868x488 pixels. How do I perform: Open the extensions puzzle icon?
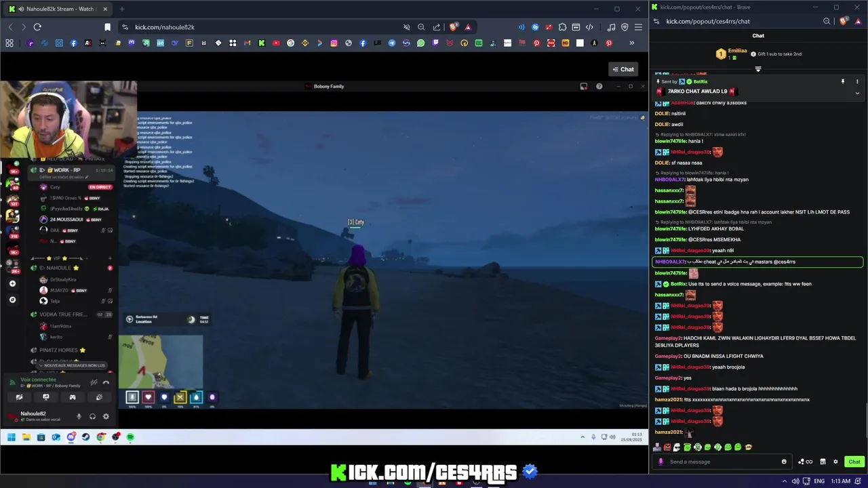click(562, 27)
